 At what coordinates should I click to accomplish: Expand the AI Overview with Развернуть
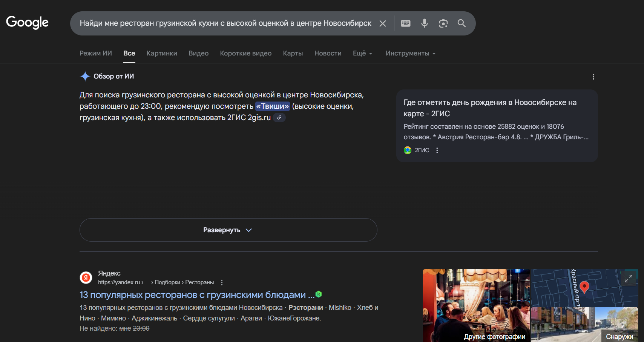[x=228, y=230]
